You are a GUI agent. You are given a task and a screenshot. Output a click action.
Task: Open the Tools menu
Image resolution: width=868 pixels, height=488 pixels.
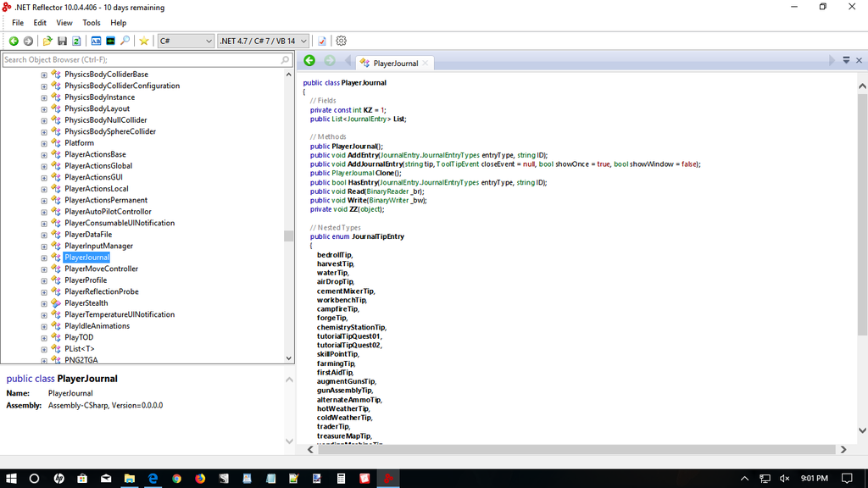coord(92,23)
